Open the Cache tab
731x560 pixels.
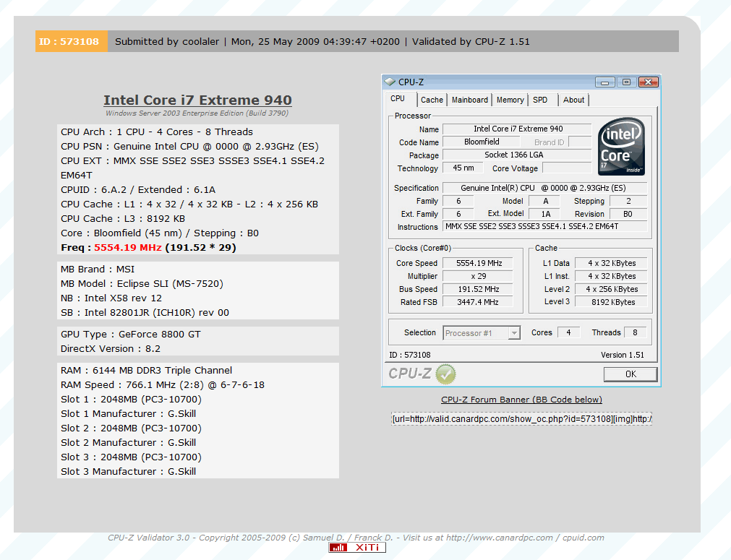pos(432,100)
